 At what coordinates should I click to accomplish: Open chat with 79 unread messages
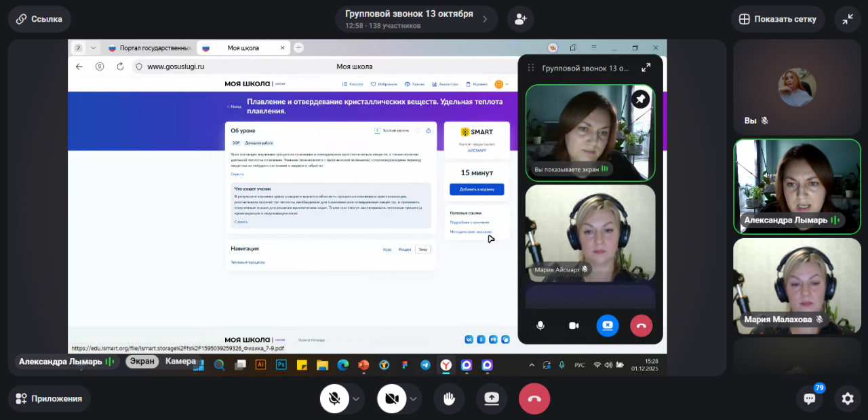coord(810,398)
